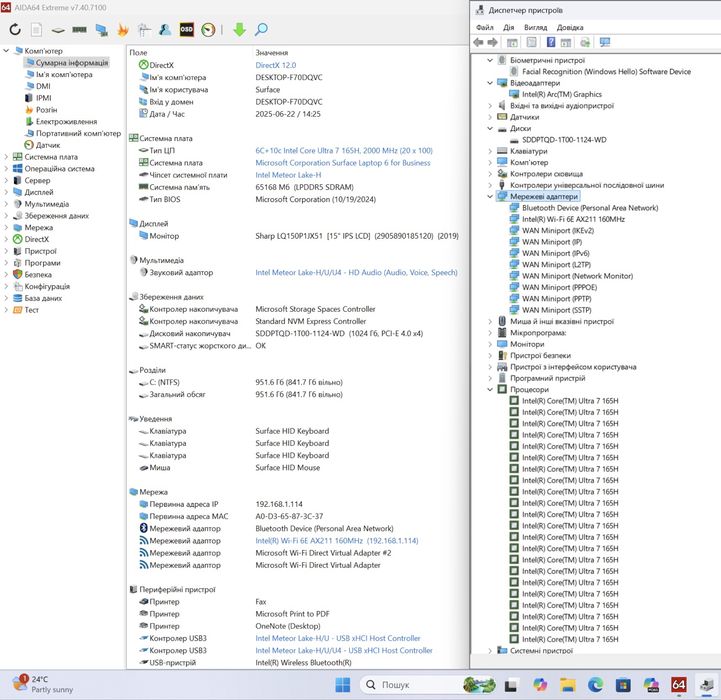Select the Тест node in AIDA64 tree
The image size is (721, 700).
(31, 310)
